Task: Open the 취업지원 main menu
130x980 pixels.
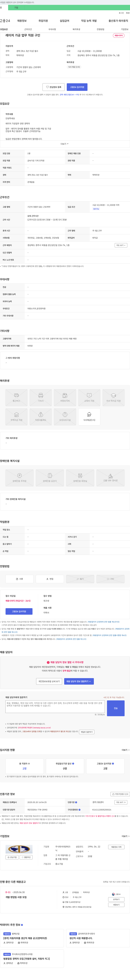Action: [43, 21]
